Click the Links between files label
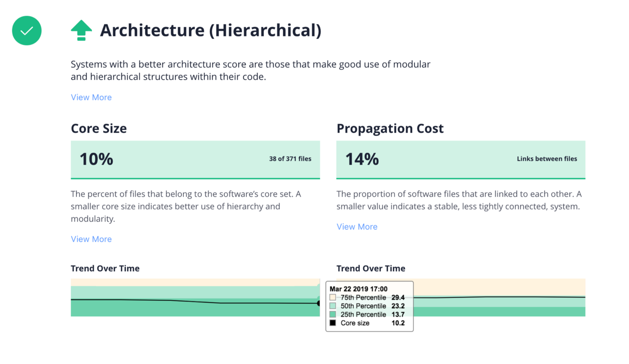 pyautogui.click(x=546, y=159)
